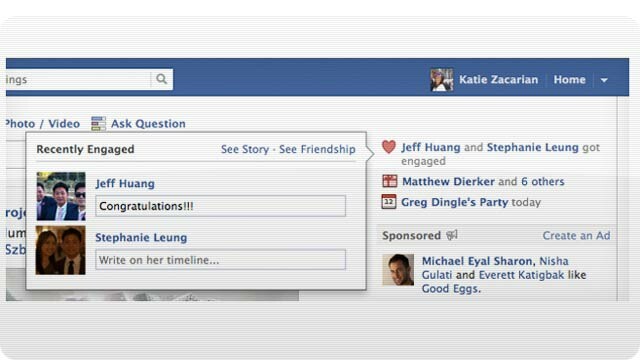
Task: Click Create an Ad link
Action: point(576,236)
